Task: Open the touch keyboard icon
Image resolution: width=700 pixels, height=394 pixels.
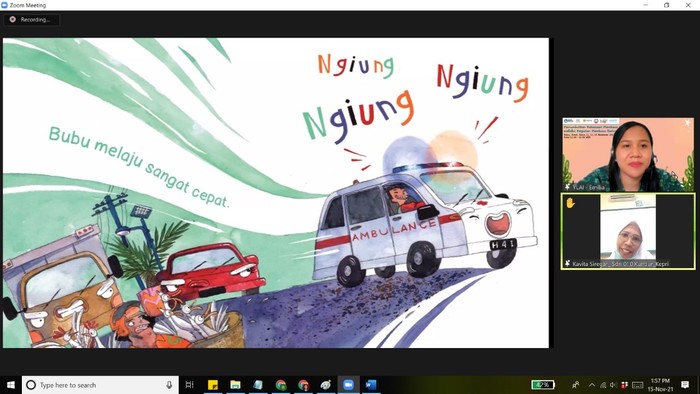Action: click(638, 385)
